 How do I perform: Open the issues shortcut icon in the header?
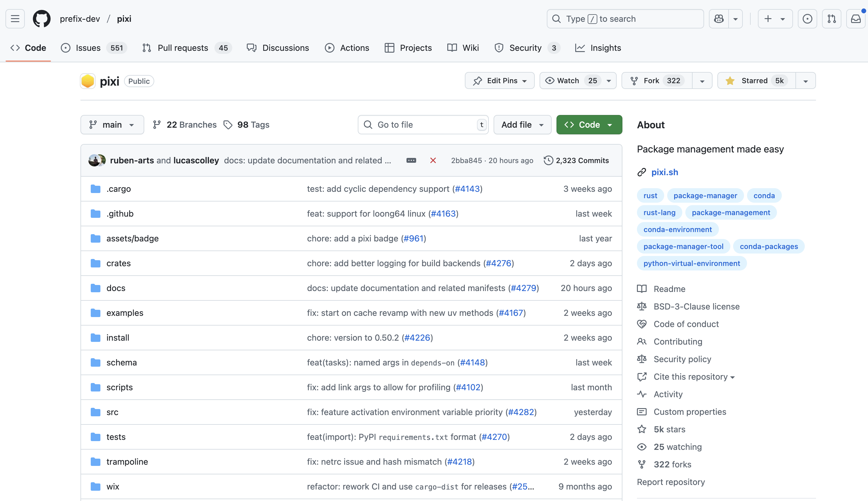coord(807,18)
